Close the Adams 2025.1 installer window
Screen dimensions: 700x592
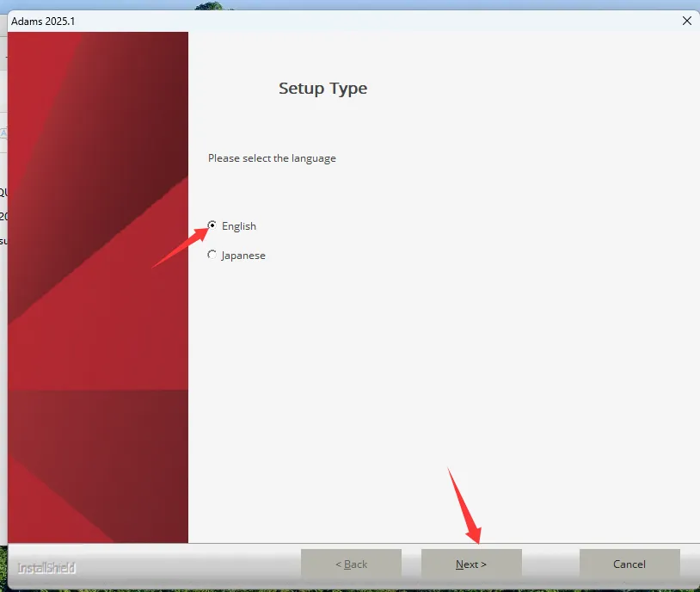point(686,21)
